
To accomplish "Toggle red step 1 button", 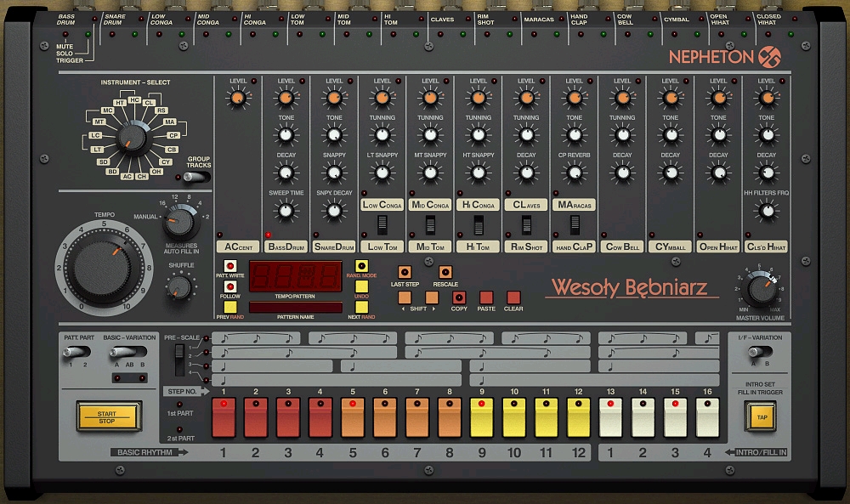I will click(x=224, y=417).
